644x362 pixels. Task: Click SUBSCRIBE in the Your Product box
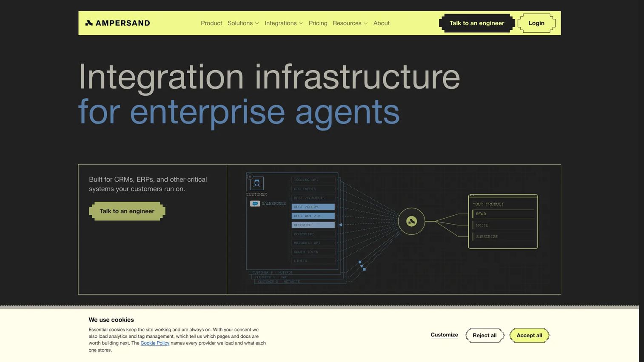click(487, 237)
